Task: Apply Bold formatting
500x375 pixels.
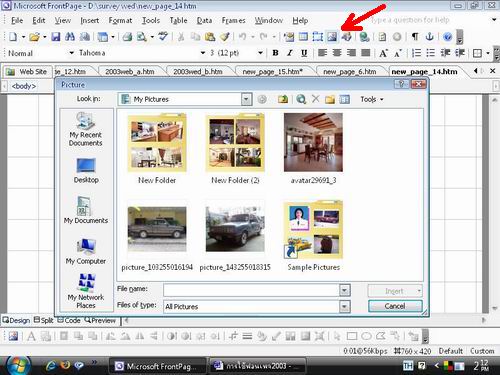Action: [x=275, y=53]
